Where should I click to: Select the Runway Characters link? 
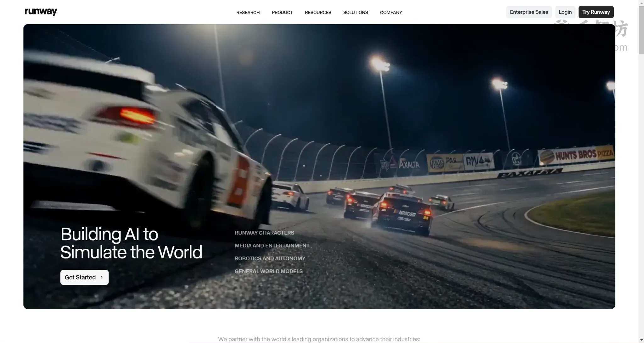click(264, 233)
